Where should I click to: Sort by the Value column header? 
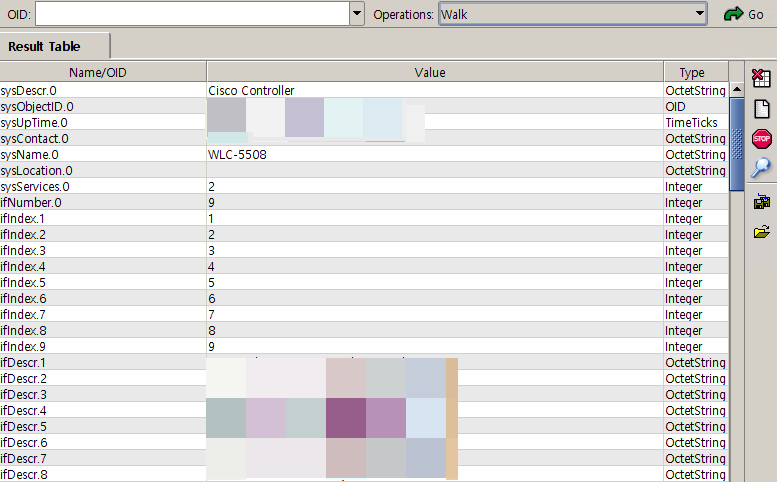(x=435, y=72)
